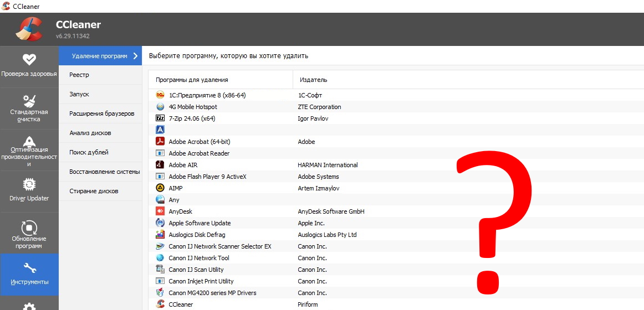This screenshot has width=644, height=310.
Task: Click the Canon IJ Network Scanner Selector icon
Action: [160, 246]
